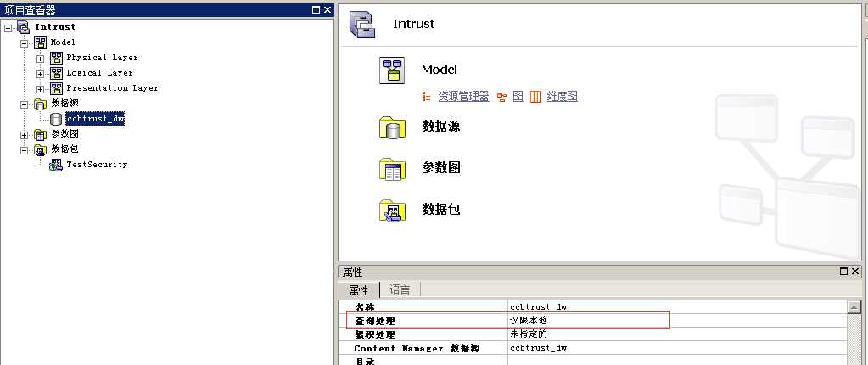Screen dimensions: 868x365
Task: Close the 项目查看器 panel
Action: pyautogui.click(x=328, y=10)
